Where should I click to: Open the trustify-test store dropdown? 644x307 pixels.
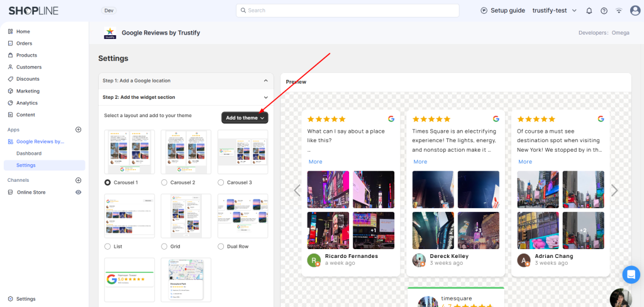coord(555,11)
